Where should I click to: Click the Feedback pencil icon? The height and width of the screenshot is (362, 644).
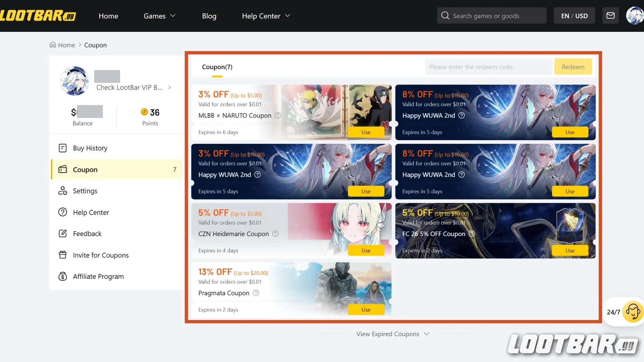coord(63,233)
